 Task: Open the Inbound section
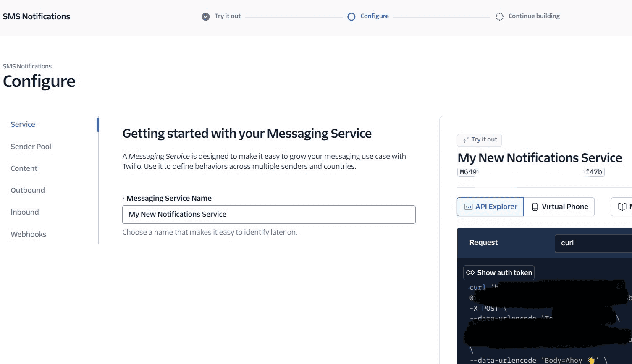point(25,212)
